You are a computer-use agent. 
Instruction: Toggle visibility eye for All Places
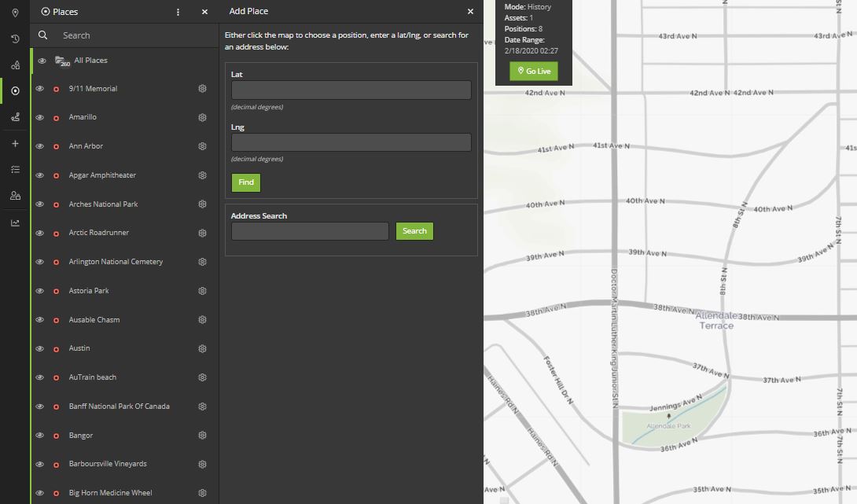pyautogui.click(x=42, y=61)
